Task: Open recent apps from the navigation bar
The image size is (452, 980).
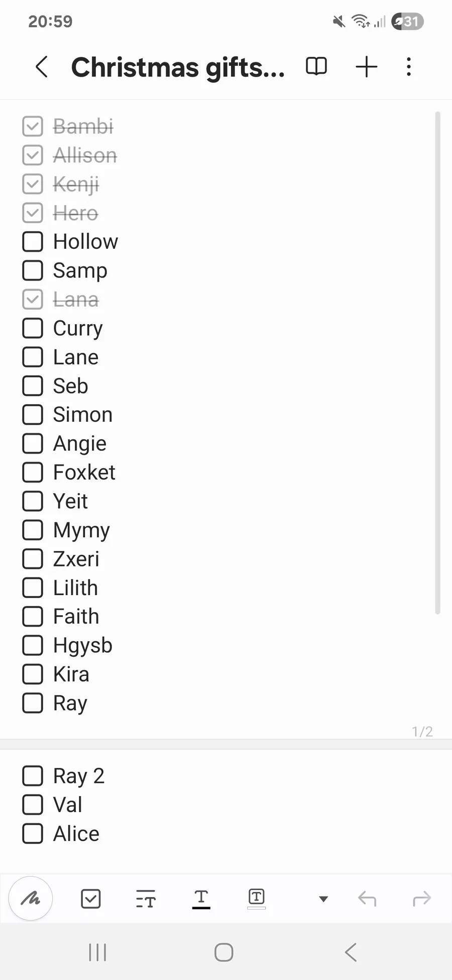Action: pyautogui.click(x=97, y=952)
